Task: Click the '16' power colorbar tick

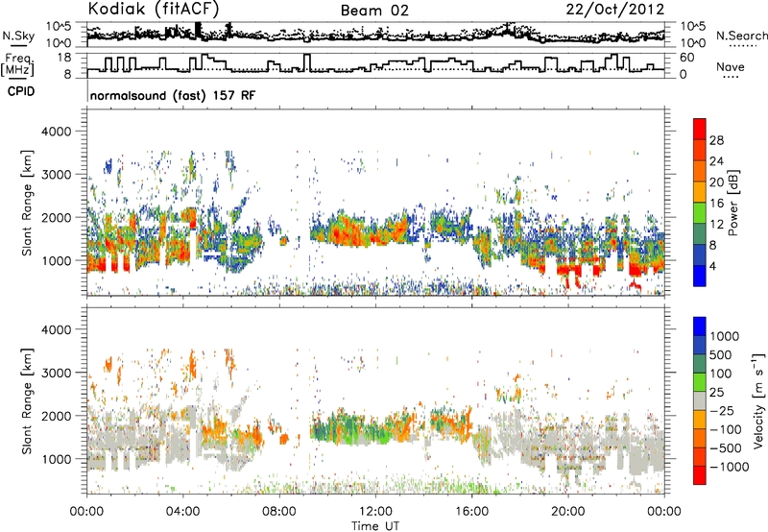Action: pyautogui.click(x=716, y=204)
